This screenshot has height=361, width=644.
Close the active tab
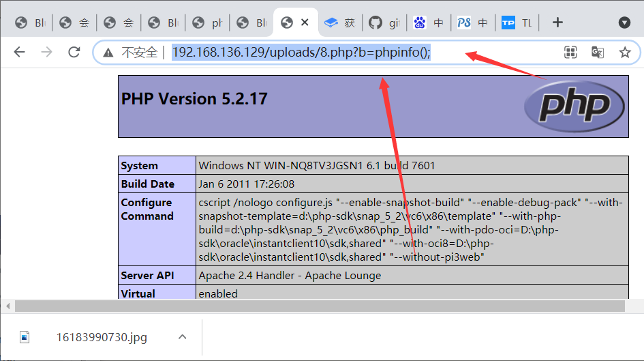click(x=305, y=23)
